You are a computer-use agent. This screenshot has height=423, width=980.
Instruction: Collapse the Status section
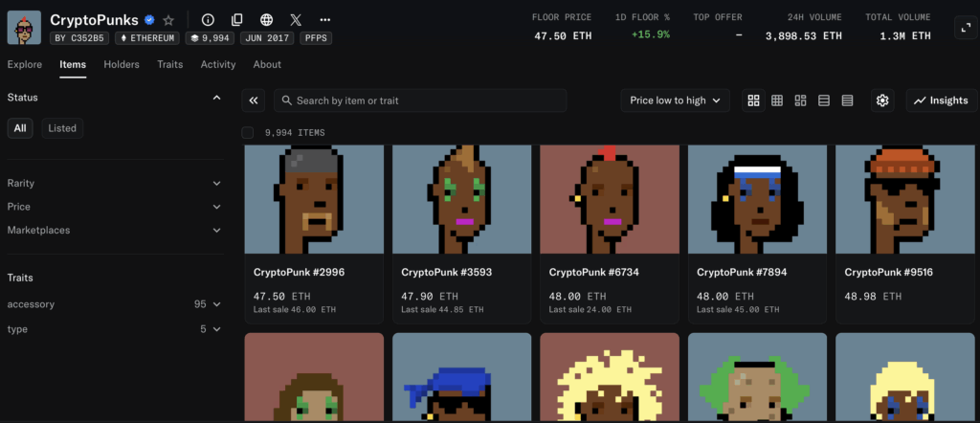tap(217, 98)
